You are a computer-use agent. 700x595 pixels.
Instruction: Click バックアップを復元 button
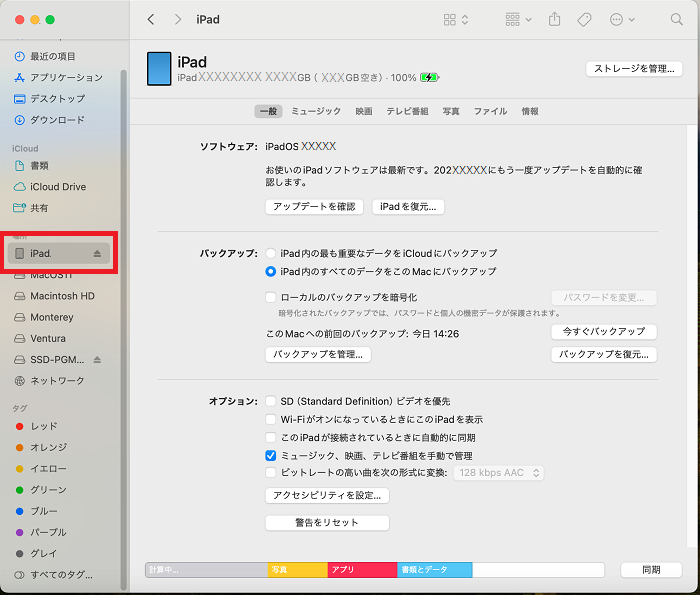point(604,354)
